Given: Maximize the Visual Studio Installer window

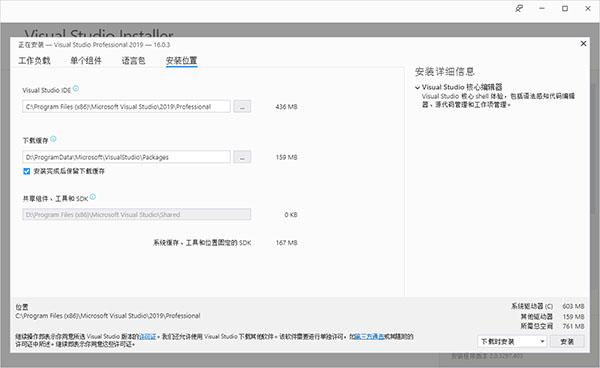Looking at the screenshot, I should pos(565,8).
